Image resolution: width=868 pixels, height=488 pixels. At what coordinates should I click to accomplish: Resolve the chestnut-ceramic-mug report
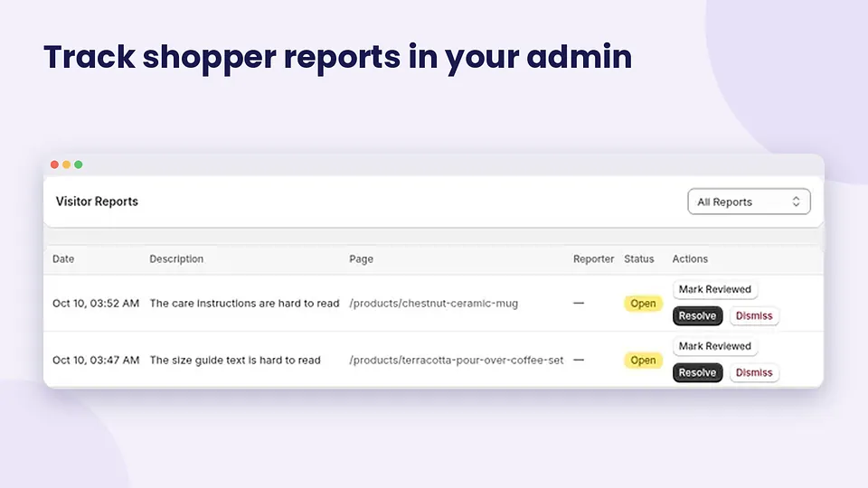pyautogui.click(x=697, y=316)
